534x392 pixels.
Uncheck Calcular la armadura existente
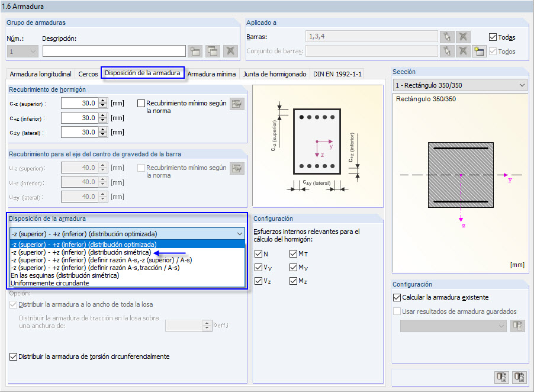(397, 297)
